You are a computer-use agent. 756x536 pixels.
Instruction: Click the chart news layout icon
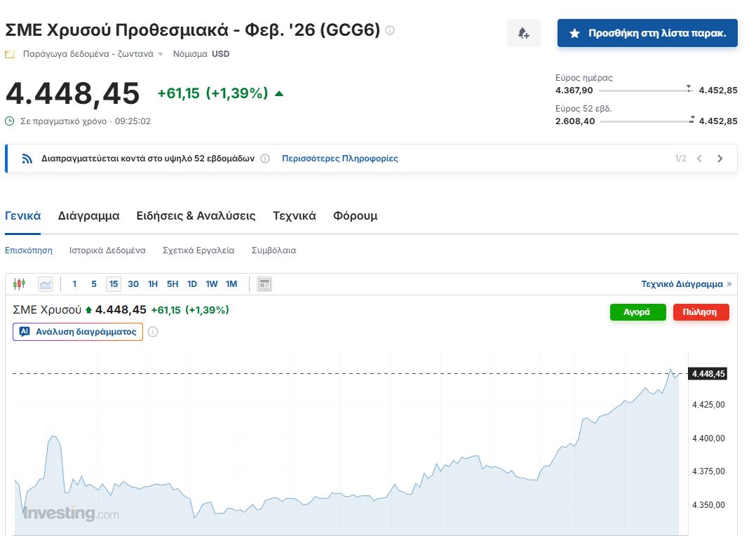264,284
